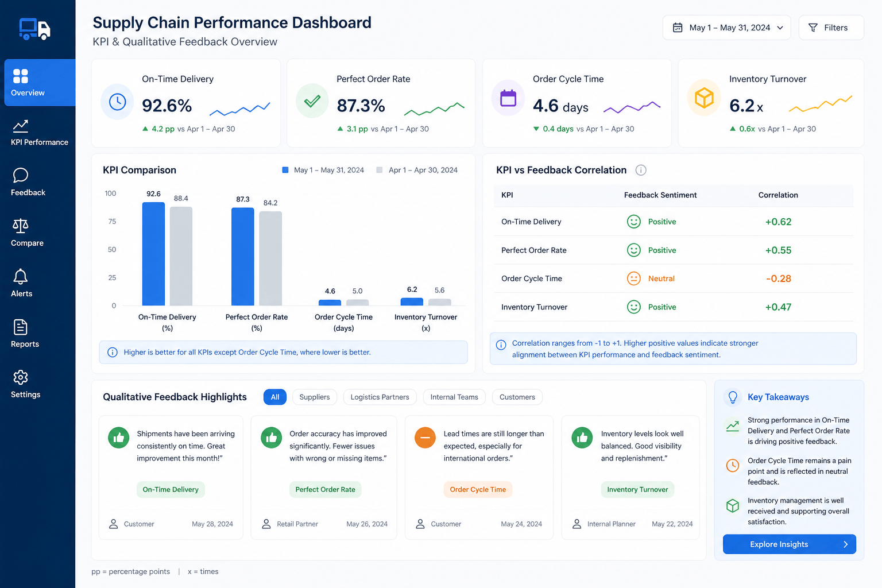This screenshot has height=588, width=882.
Task: Click the Order Cycle Time tag on feedback card
Action: (x=478, y=489)
